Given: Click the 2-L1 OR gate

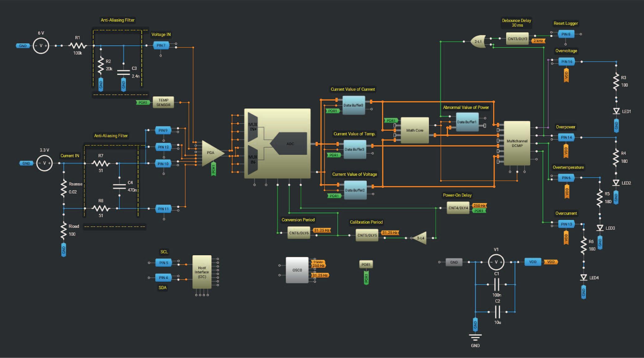Looking at the screenshot, I should click(x=478, y=41).
